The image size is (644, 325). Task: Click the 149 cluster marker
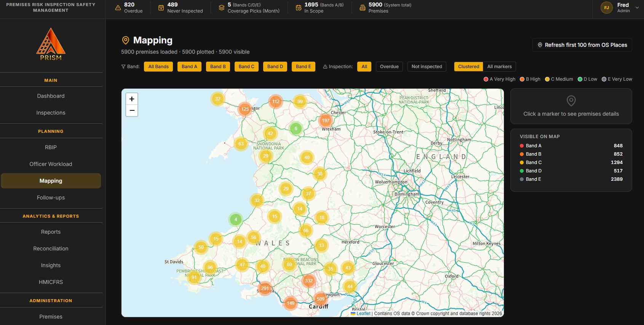click(x=291, y=303)
